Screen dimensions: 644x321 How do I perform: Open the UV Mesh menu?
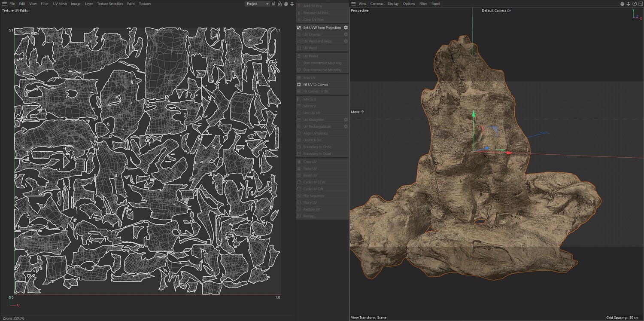click(60, 4)
